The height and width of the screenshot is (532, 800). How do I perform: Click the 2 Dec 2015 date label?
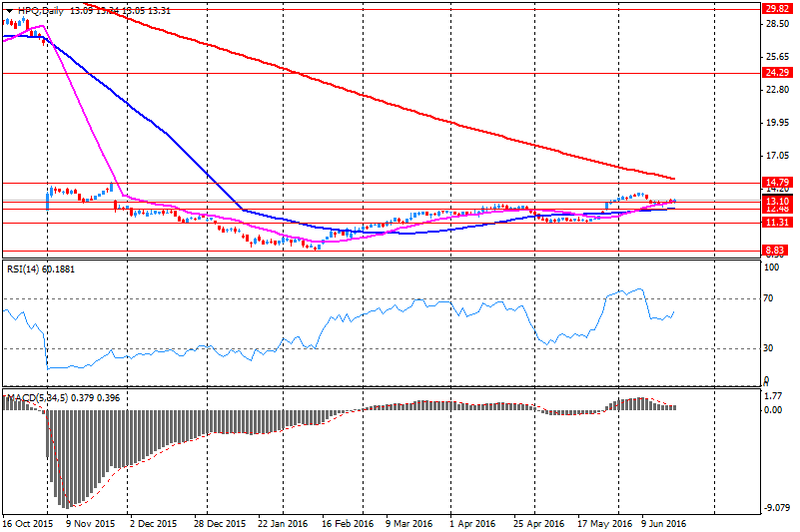point(153,524)
